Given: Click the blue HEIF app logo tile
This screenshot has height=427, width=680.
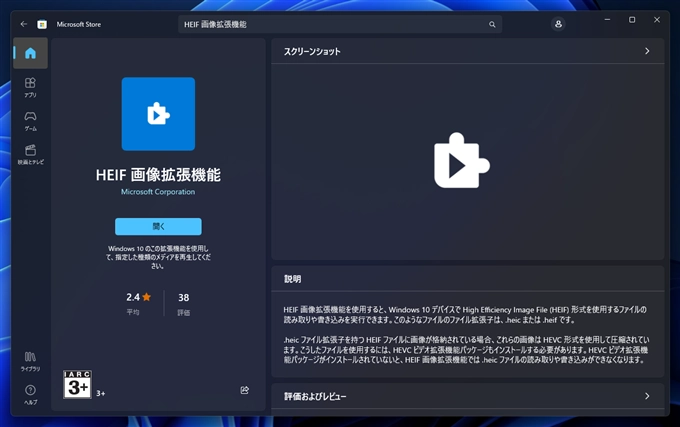Looking at the screenshot, I should pyautogui.click(x=158, y=114).
